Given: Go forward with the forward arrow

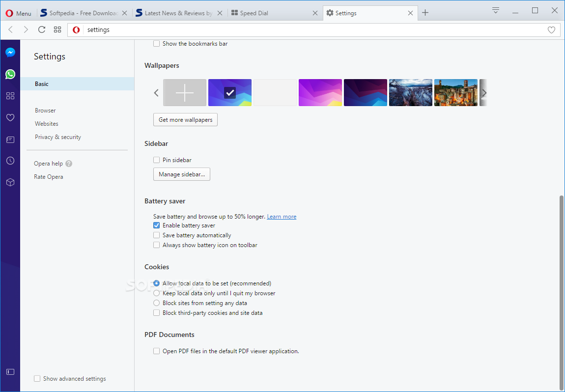Looking at the screenshot, I should click(x=26, y=29).
